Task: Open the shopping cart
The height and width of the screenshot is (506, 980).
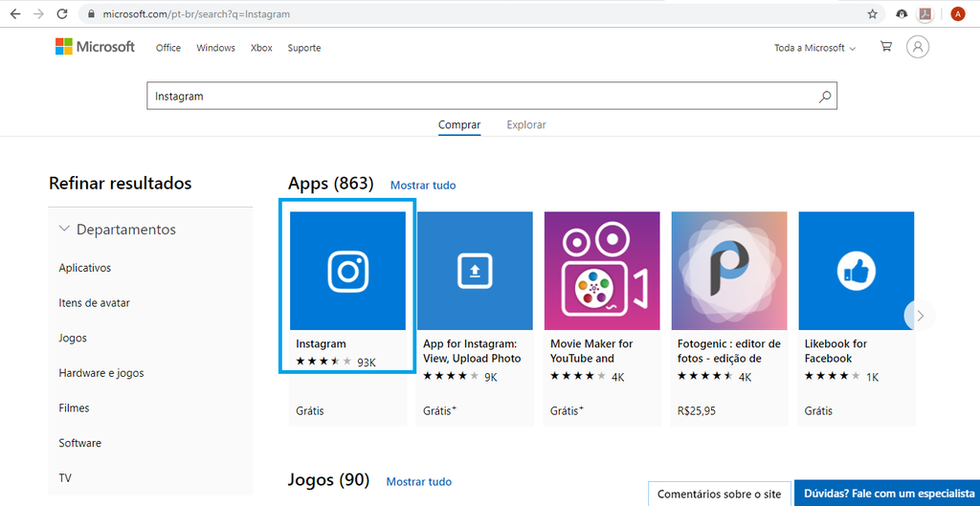Action: tap(885, 46)
